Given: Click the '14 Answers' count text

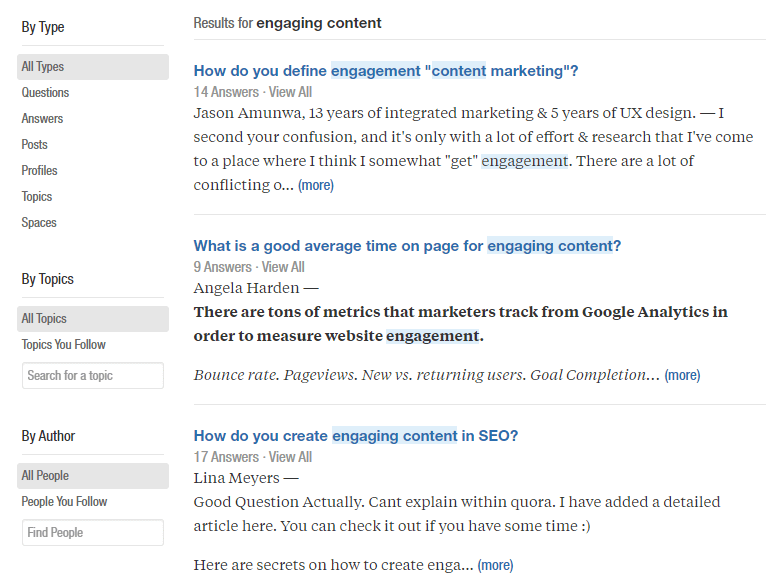Looking at the screenshot, I should point(226,92).
